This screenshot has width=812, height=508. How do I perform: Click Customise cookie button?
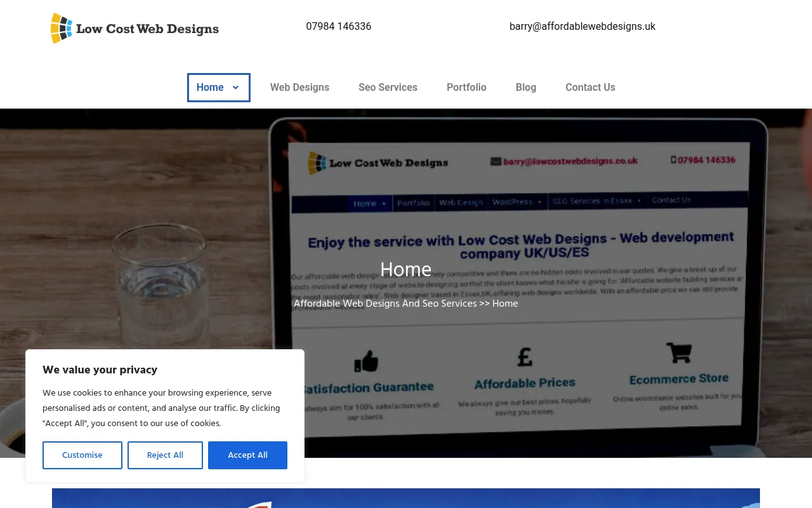(x=82, y=455)
